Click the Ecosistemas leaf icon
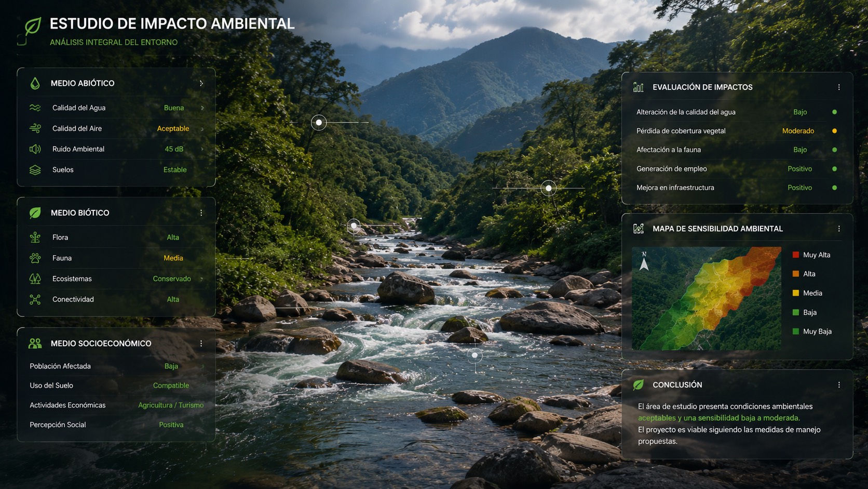The width and height of the screenshot is (868, 489). 35,279
